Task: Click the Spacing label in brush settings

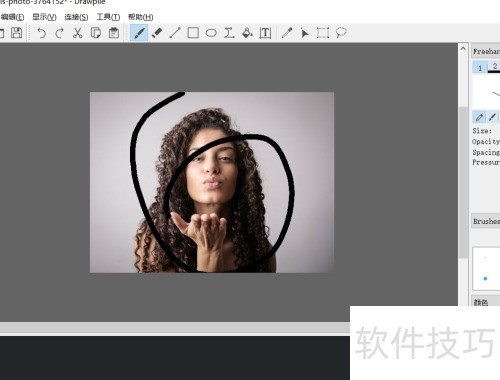Action: 486,152
